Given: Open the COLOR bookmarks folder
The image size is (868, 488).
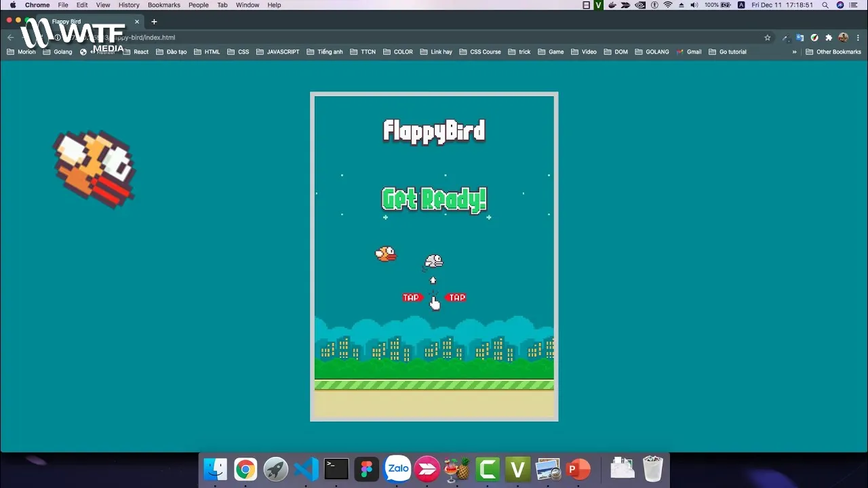Looking at the screenshot, I should pyautogui.click(x=397, y=52).
